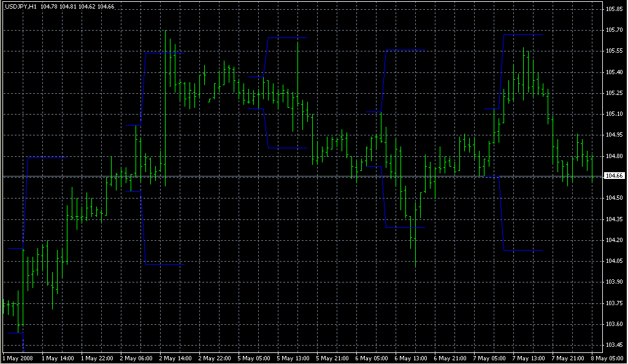628x364 pixels.
Task: Select the 103.60 price scale value
Action: [x=614, y=324]
